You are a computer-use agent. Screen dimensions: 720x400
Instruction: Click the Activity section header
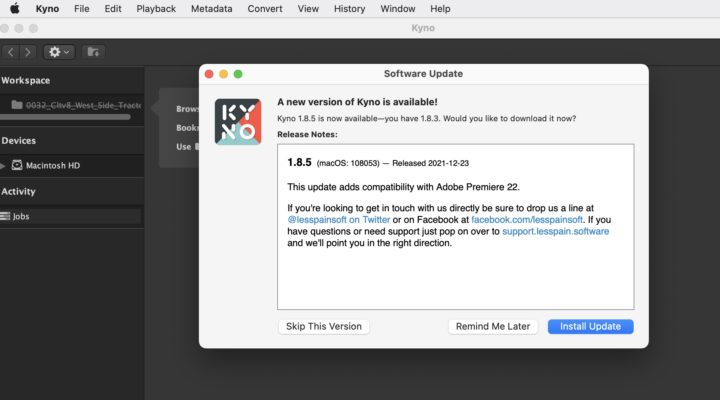tap(18, 192)
